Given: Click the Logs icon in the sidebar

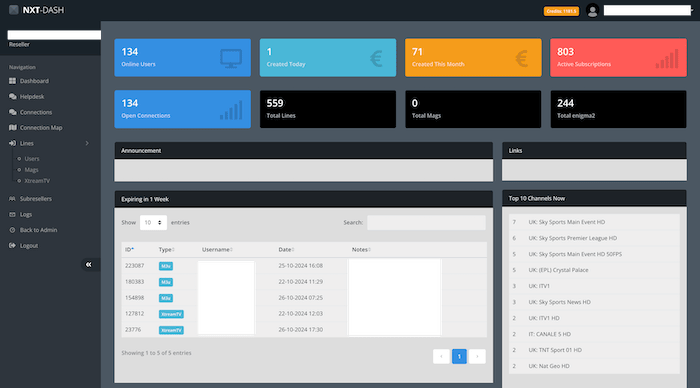Looking at the screenshot, I should coord(12,214).
